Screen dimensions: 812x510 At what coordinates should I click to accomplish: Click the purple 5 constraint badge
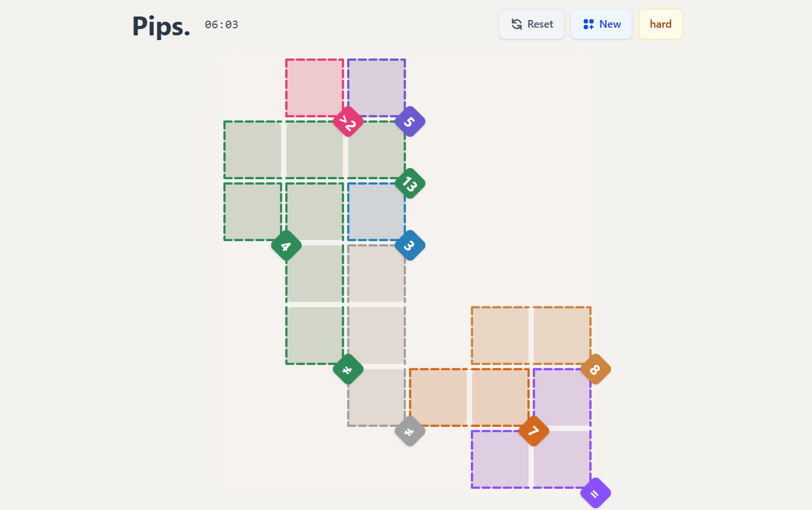coord(410,121)
